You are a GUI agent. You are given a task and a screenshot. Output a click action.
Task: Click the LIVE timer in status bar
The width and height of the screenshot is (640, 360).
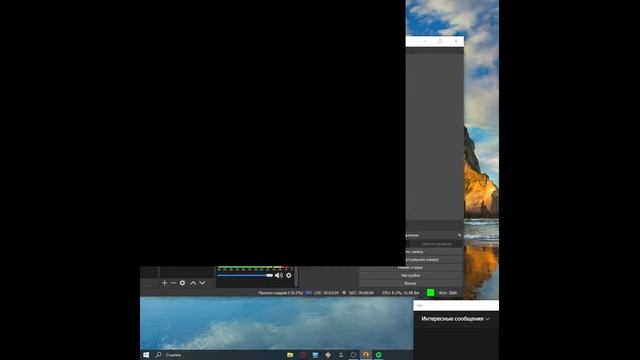326,293
